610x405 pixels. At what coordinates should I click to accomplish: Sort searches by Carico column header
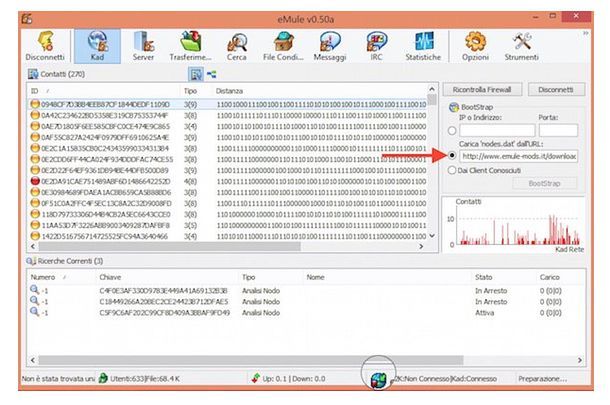[560, 277]
